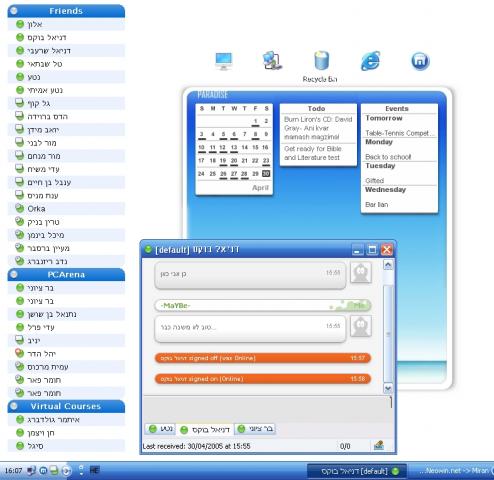Click the 'Bar Ilan' Wednesday event
Viewport: 494px width, 480px height.
pyautogui.click(x=377, y=204)
